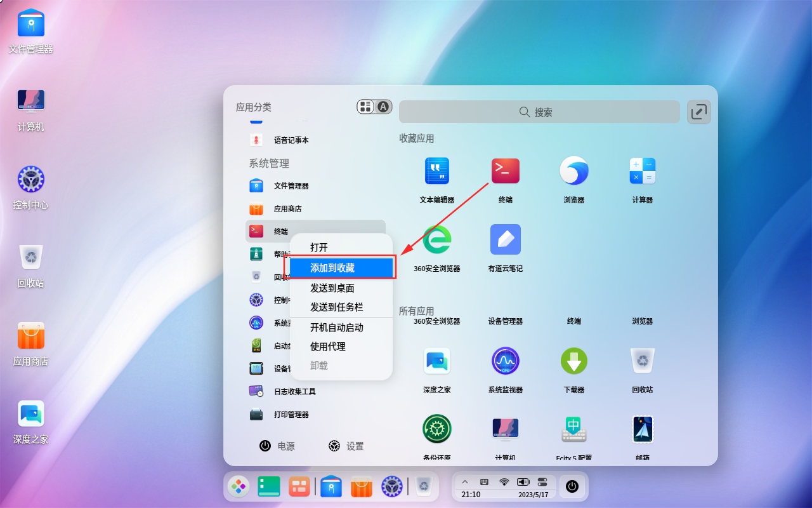
Task: Switch launcher back to category view
Action: pos(365,107)
